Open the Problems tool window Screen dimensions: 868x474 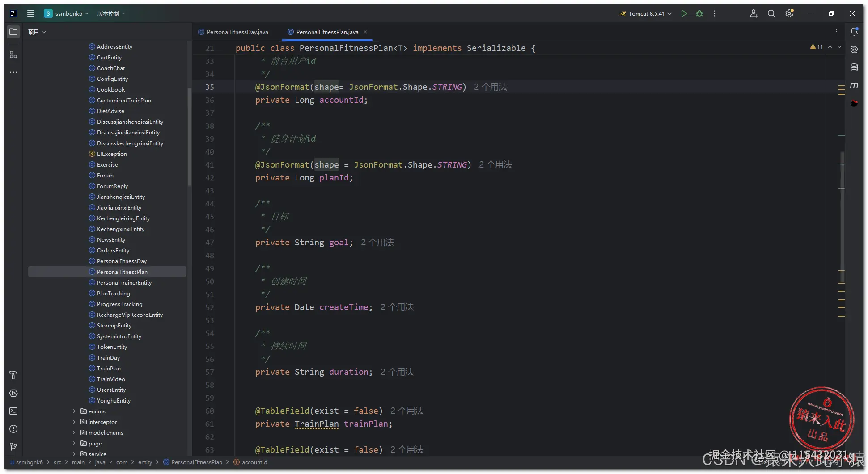[x=13, y=429]
